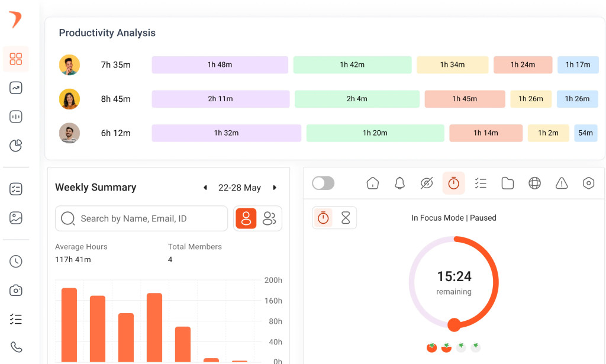
Task: Open the 22-28 May date selector
Action: pyautogui.click(x=240, y=188)
